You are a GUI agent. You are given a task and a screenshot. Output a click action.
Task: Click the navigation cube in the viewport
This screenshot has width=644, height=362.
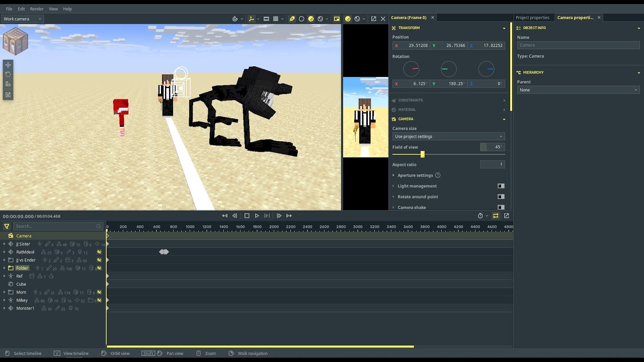15,41
